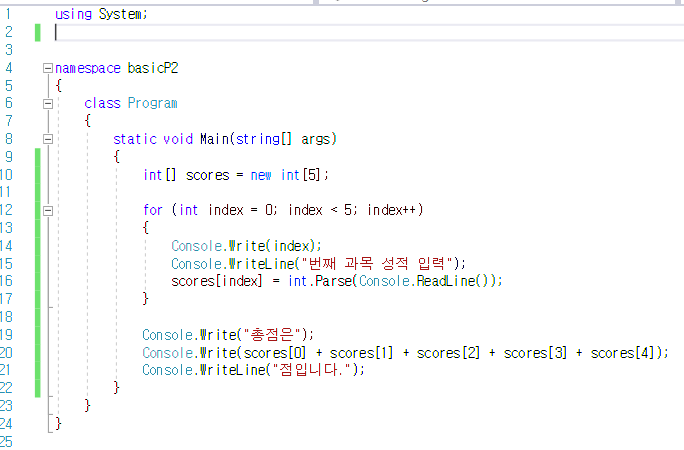The image size is (684, 450).
Task: Click 'for' keyword on line 12
Action: pos(153,210)
